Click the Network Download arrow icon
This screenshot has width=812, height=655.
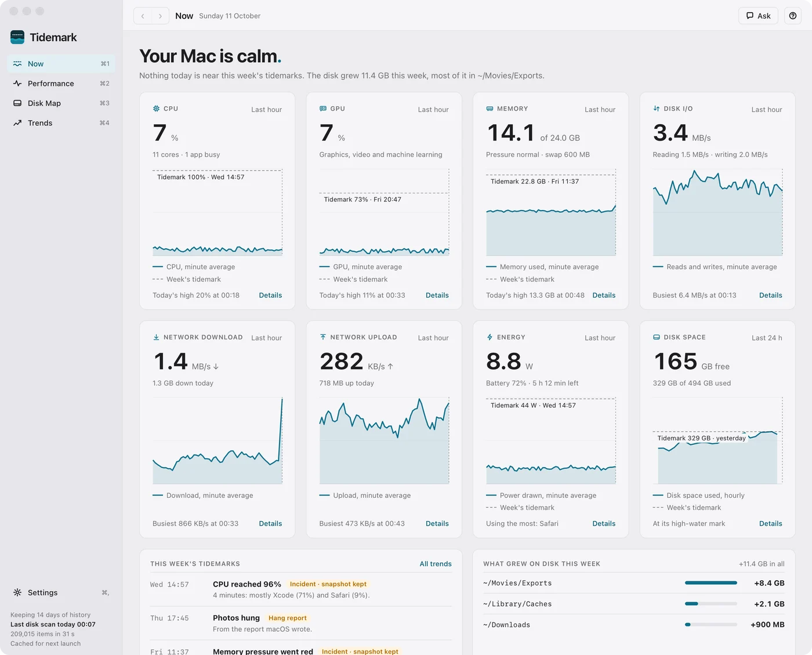click(x=156, y=337)
